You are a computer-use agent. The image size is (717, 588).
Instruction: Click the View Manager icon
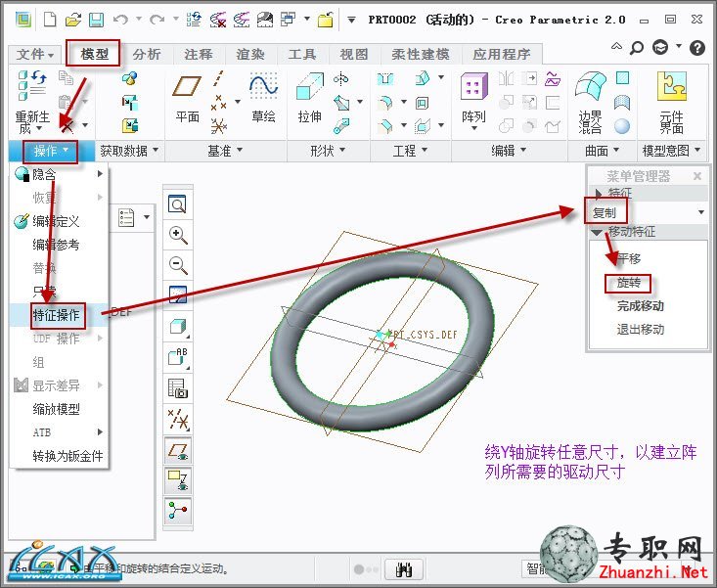point(177,388)
